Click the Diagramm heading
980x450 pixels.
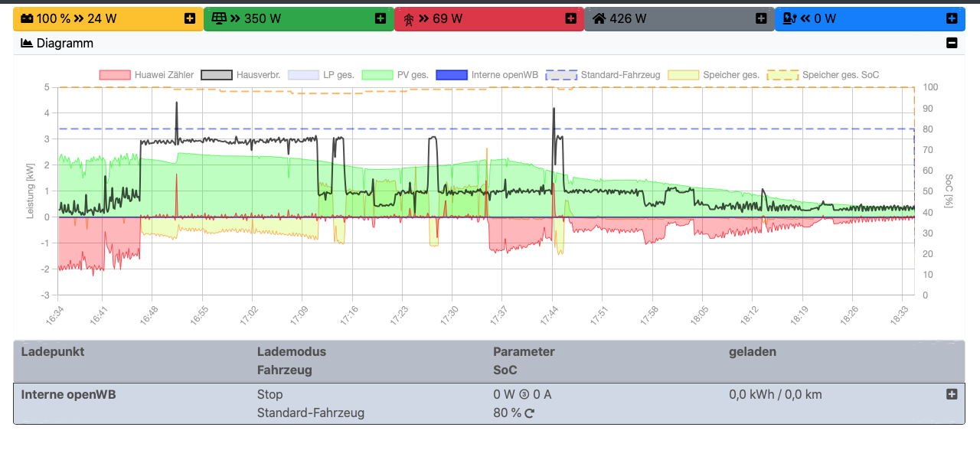65,44
